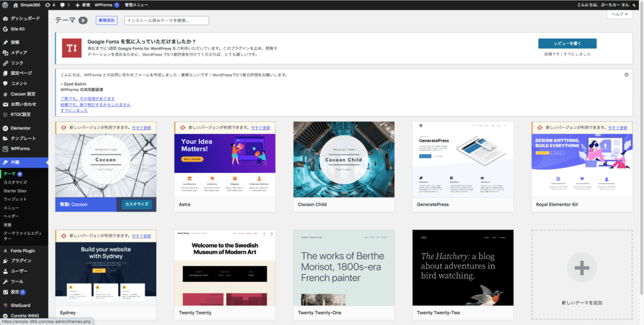Click the レビューを書く button
Viewport: 644px width, 325px height.
(x=567, y=43)
